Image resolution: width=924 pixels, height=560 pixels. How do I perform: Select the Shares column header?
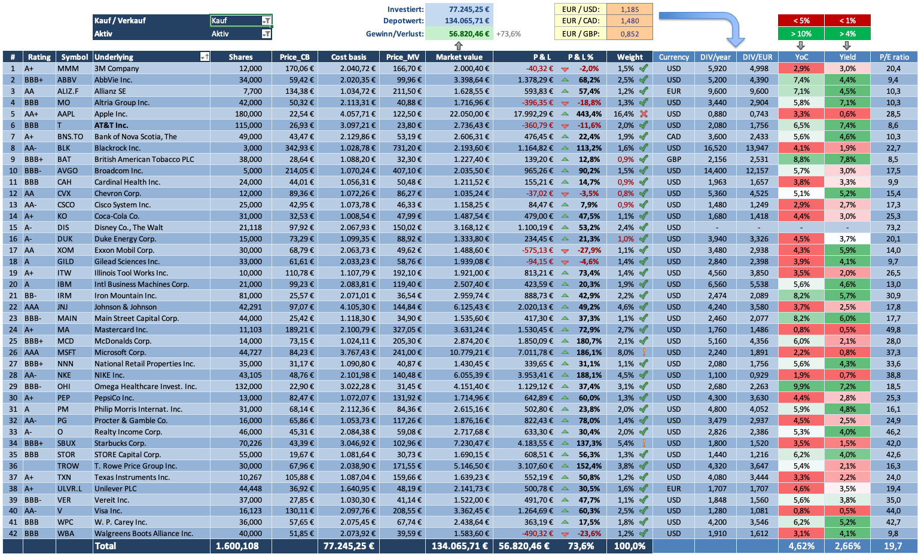[x=240, y=57]
